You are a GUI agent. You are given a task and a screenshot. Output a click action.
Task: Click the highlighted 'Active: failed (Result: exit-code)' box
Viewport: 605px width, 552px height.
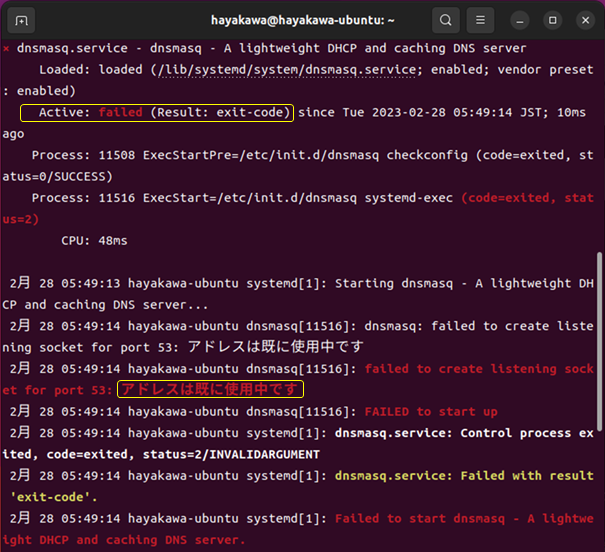coord(156,112)
